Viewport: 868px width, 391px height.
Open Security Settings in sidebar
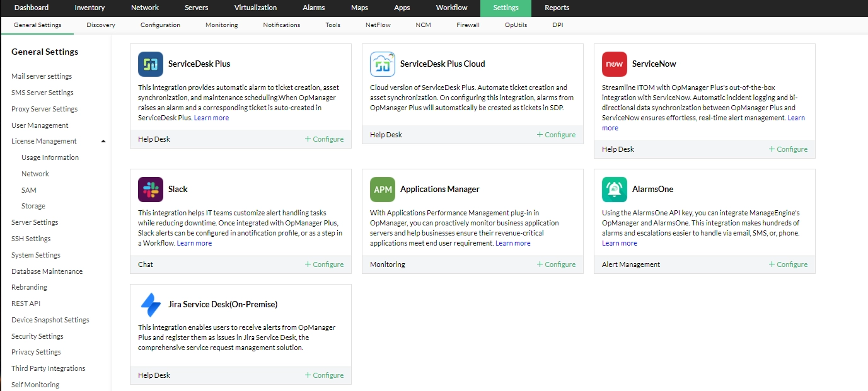pos(37,336)
